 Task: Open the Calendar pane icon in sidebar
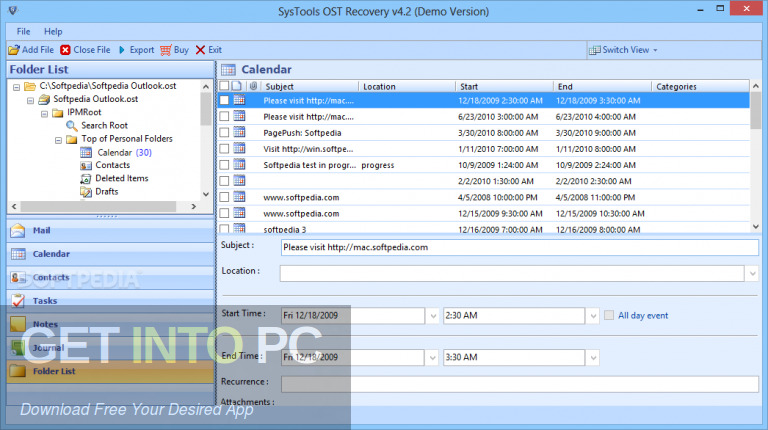[18, 254]
